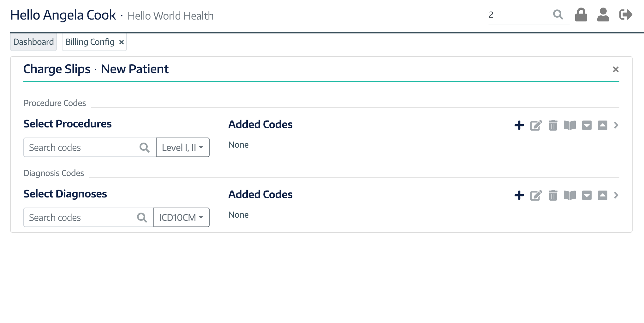644x323 pixels.
Task: Open the Level I, II dropdown
Action: tap(183, 147)
